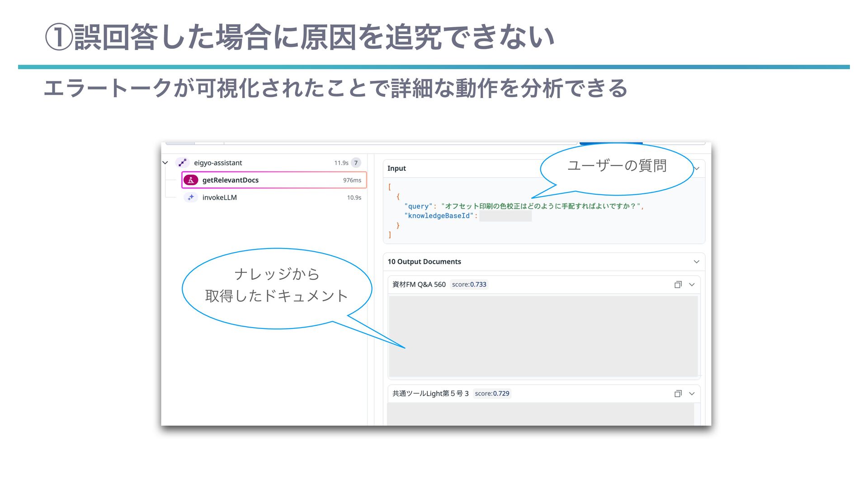Click the 10 Output Documents heading
Image resolution: width=868 pixels, height=488 pixels.
pos(424,262)
